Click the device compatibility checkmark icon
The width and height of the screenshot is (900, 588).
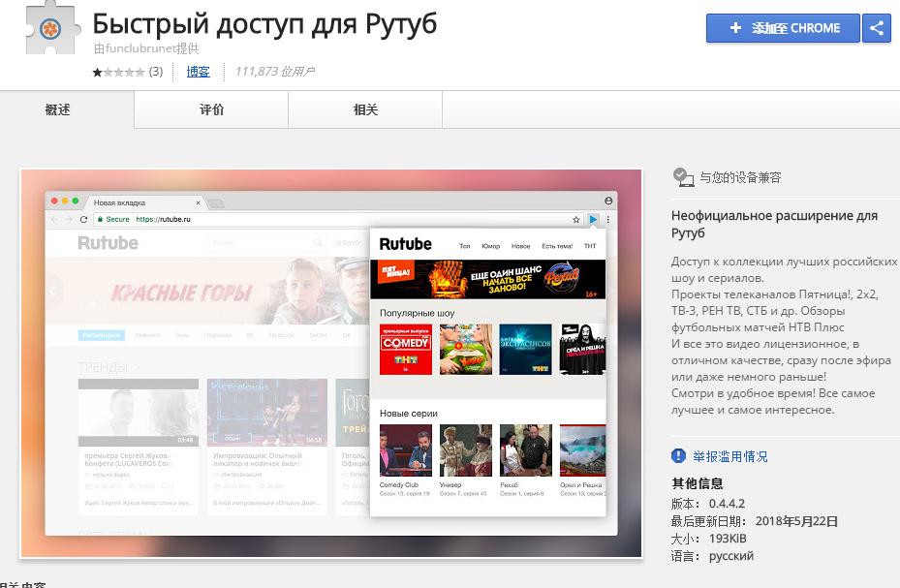pos(683,177)
